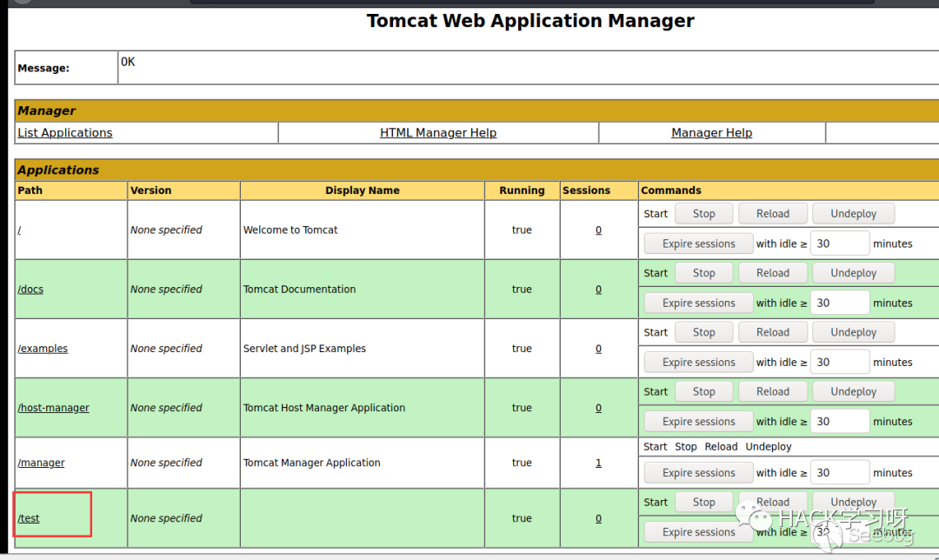
Task: Focus idle minutes field for /docs
Action: coord(839,303)
